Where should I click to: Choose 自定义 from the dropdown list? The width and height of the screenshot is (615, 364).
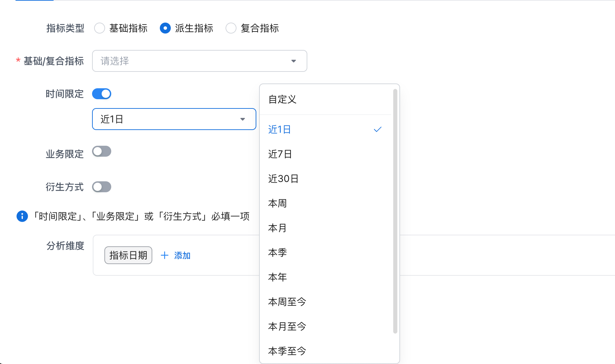coord(282,99)
